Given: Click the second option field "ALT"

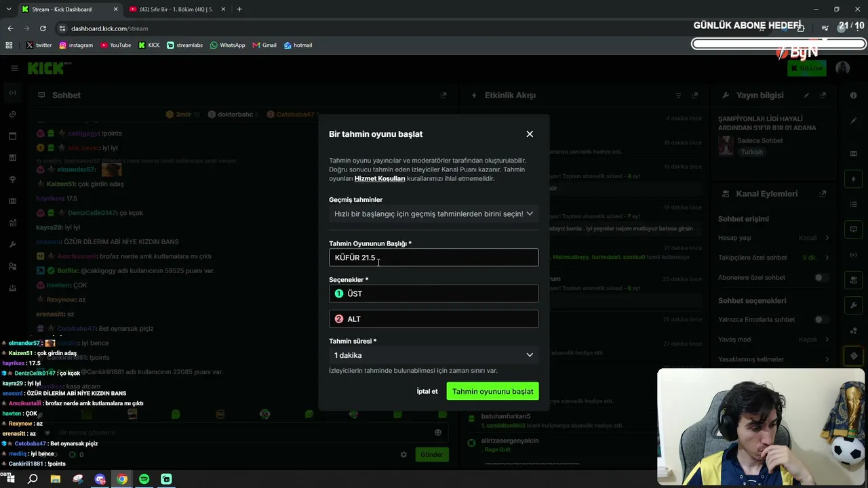Looking at the screenshot, I should click(x=434, y=319).
